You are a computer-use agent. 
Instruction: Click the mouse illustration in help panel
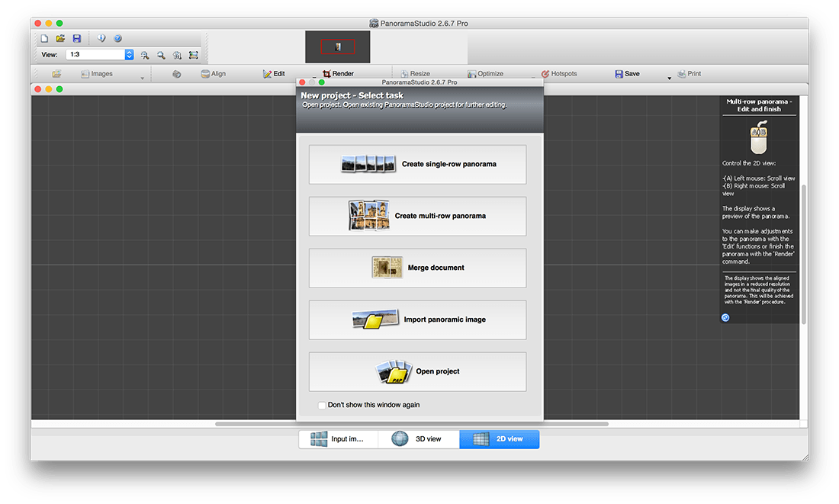coord(759,137)
